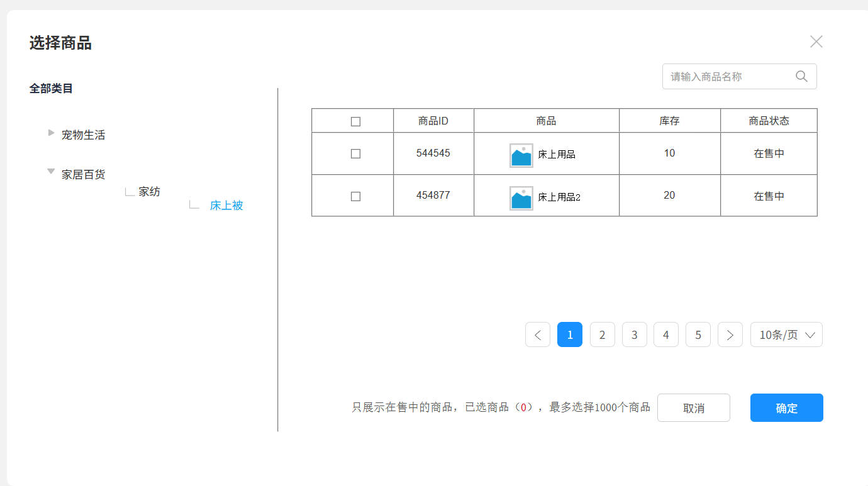Click the 确定 confirm button
The image size is (868, 486).
pos(786,408)
